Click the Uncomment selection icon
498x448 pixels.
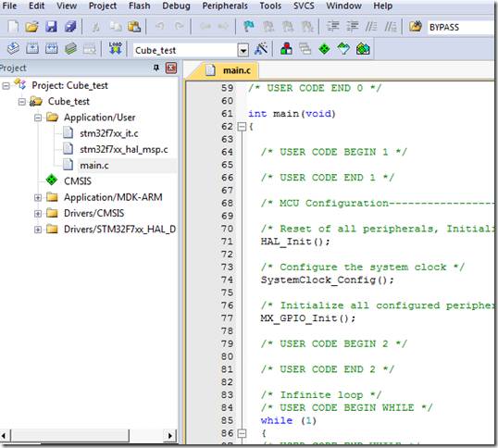coord(391,27)
